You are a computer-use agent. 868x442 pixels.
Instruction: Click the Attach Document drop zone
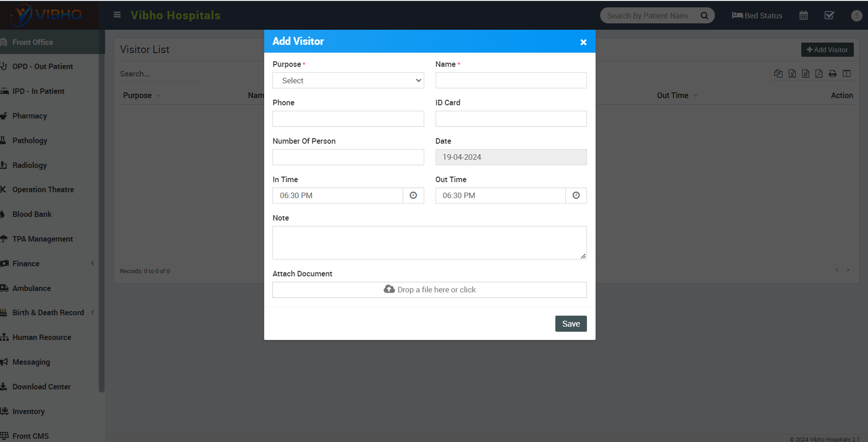click(429, 290)
